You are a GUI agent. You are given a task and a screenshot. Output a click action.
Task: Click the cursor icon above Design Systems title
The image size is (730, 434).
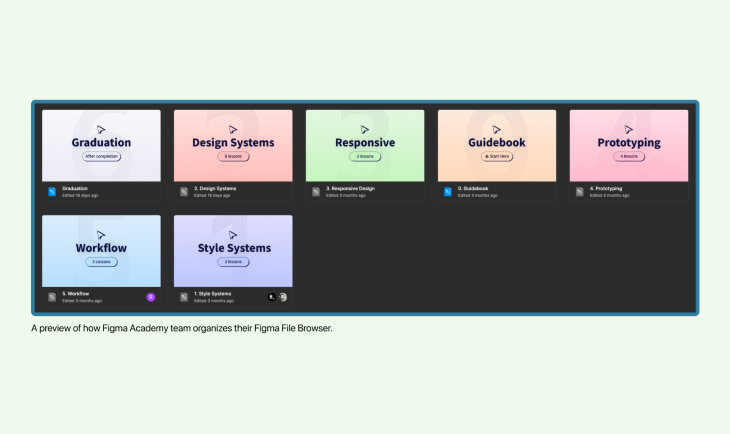(233, 129)
